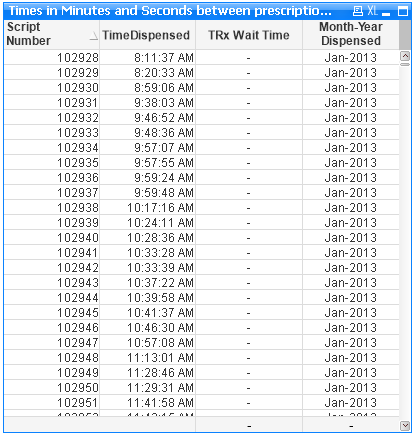Screen dimensions: 412x434
Task: Click time value 10:33:39 AM
Action: [x=161, y=268]
